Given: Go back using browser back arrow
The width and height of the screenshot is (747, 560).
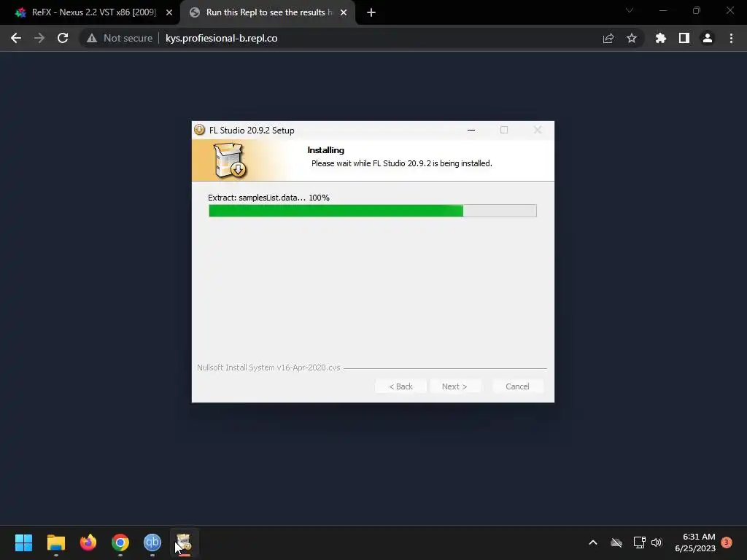Looking at the screenshot, I should pos(16,38).
